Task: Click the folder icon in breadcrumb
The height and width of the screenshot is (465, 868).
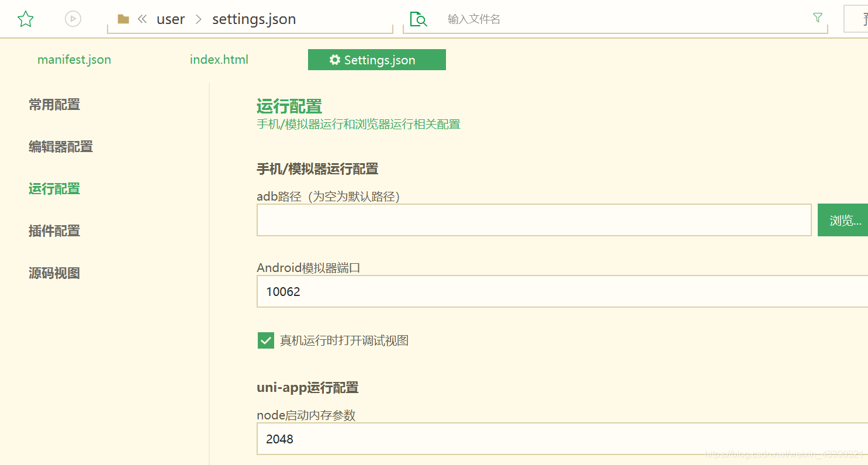Action: pos(123,19)
